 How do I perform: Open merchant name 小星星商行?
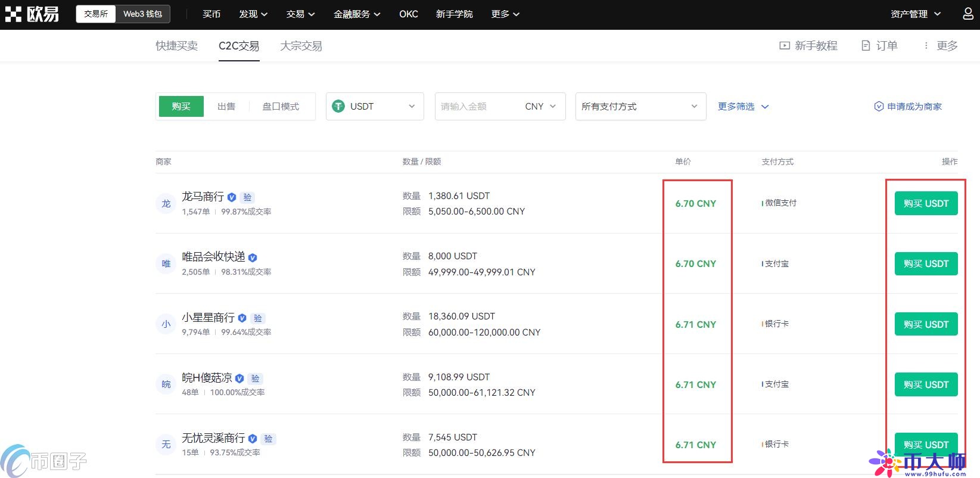(208, 318)
